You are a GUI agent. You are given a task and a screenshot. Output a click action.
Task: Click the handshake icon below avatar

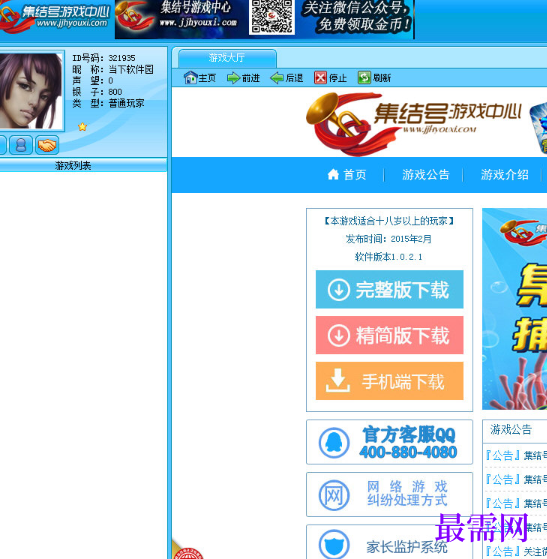47,145
